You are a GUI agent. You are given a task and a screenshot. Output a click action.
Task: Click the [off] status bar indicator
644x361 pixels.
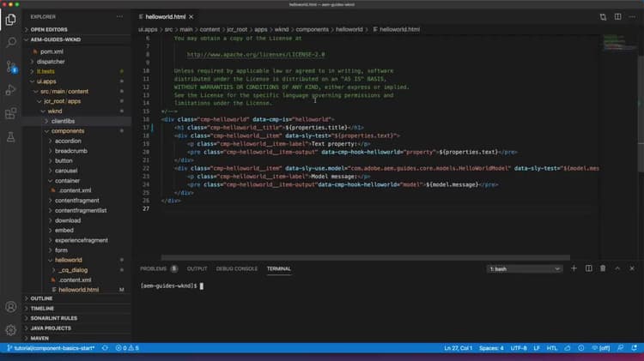[x=600, y=348]
